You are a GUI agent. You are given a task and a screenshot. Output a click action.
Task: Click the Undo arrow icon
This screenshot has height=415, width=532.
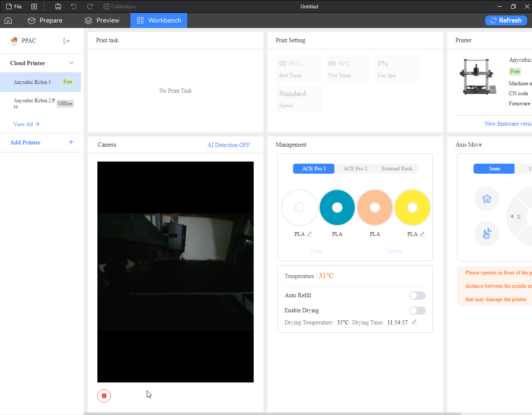pyautogui.click(x=74, y=7)
